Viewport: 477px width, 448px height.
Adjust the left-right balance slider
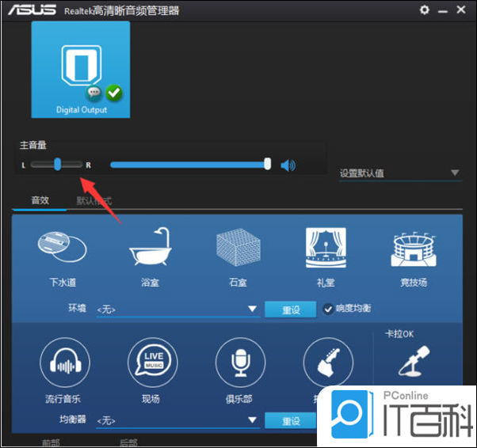point(56,165)
